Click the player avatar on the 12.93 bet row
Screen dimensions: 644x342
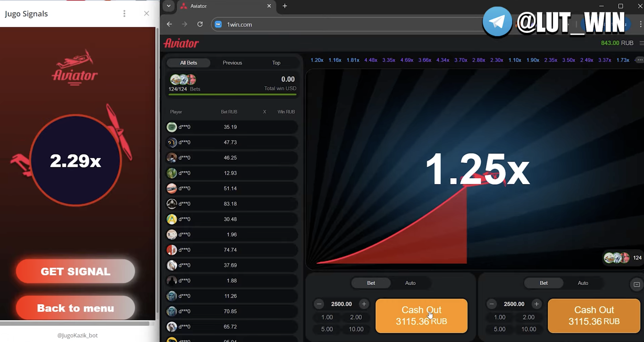(x=172, y=173)
